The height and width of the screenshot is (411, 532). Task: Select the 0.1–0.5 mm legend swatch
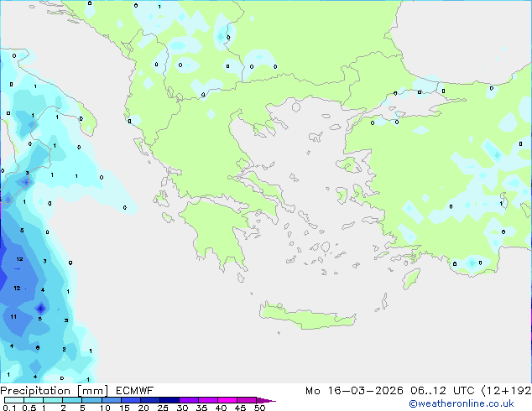[x=14, y=400]
